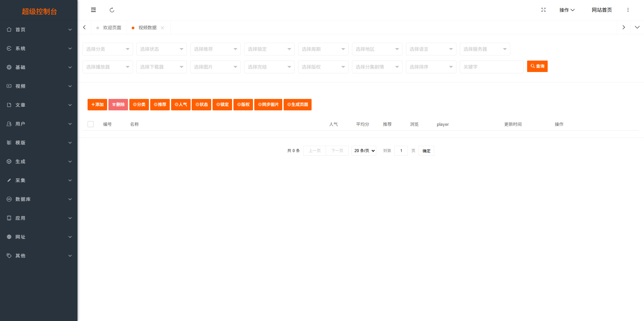The image size is (644, 321).
Task: Expand the 数据库 sidebar menu
Action: point(39,199)
